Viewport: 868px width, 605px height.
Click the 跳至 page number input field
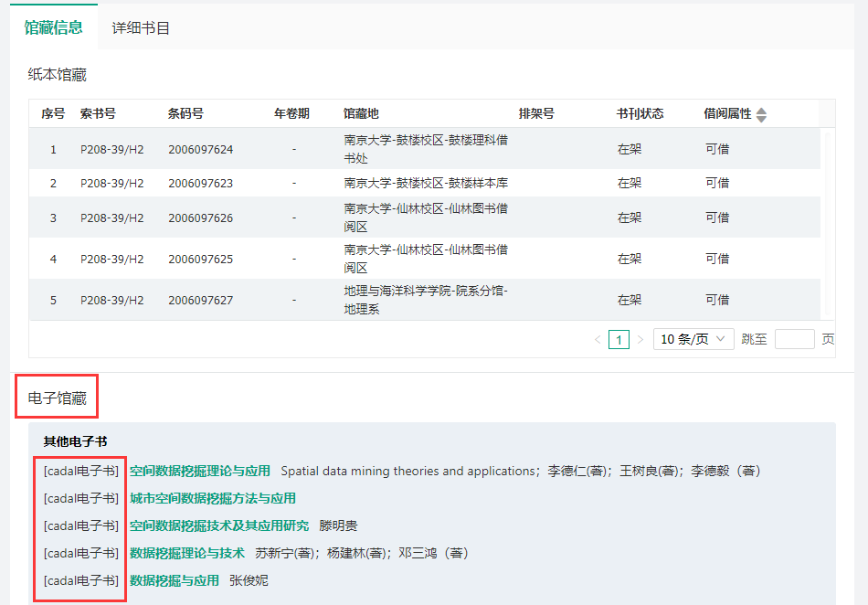pyautogui.click(x=794, y=339)
